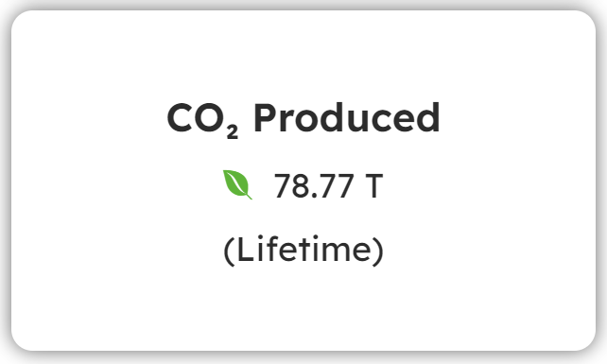Click the leaf stem tip of the icon
The height and width of the screenshot is (364, 607).
point(250,198)
